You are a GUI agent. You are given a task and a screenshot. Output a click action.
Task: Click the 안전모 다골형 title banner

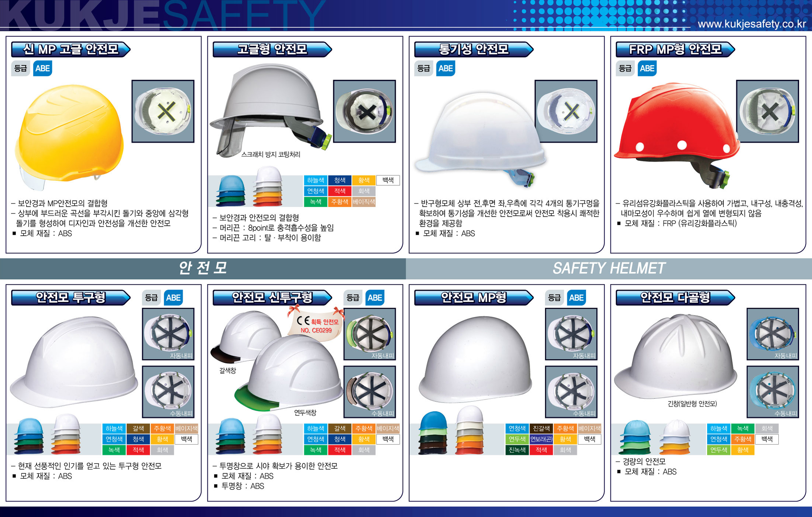pyautogui.click(x=675, y=298)
